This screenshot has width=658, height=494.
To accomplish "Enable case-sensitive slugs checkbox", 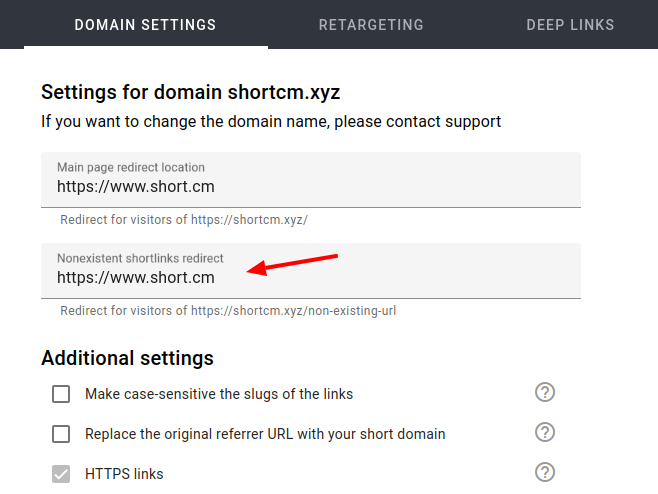I will point(61,394).
